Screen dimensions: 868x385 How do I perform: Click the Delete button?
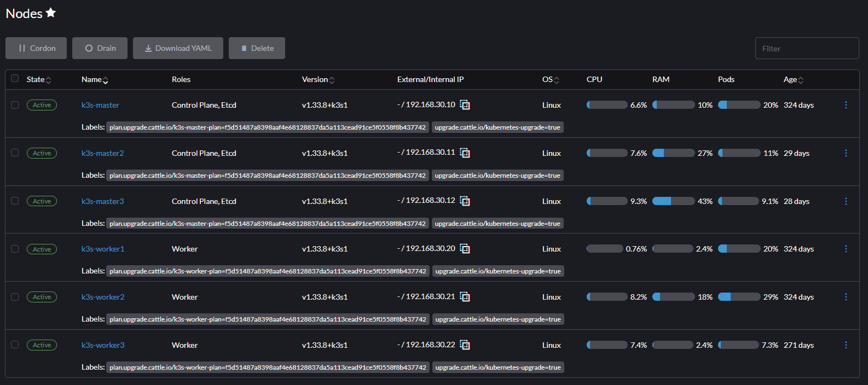click(257, 48)
